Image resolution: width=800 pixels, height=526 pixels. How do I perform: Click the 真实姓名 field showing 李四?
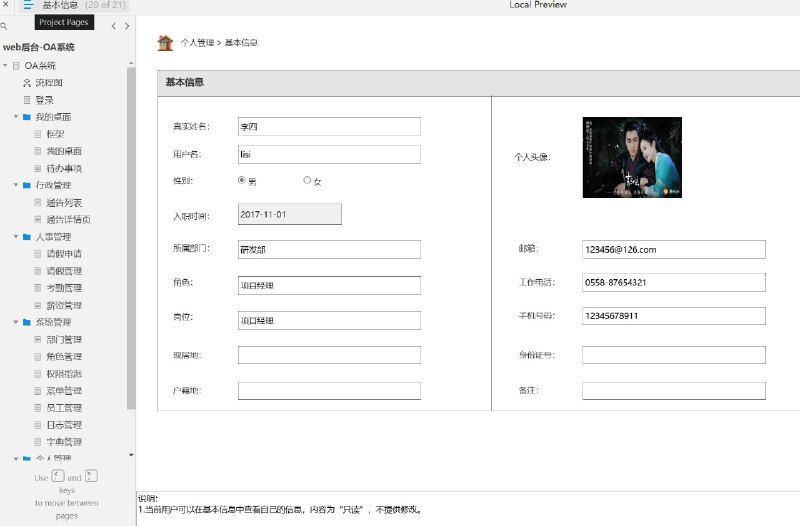pyautogui.click(x=329, y=127)
